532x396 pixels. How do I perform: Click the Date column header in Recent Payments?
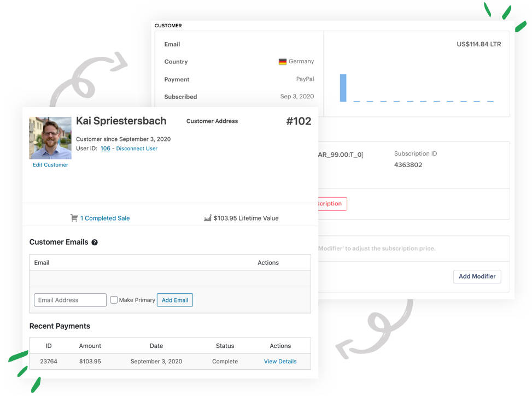156,346
